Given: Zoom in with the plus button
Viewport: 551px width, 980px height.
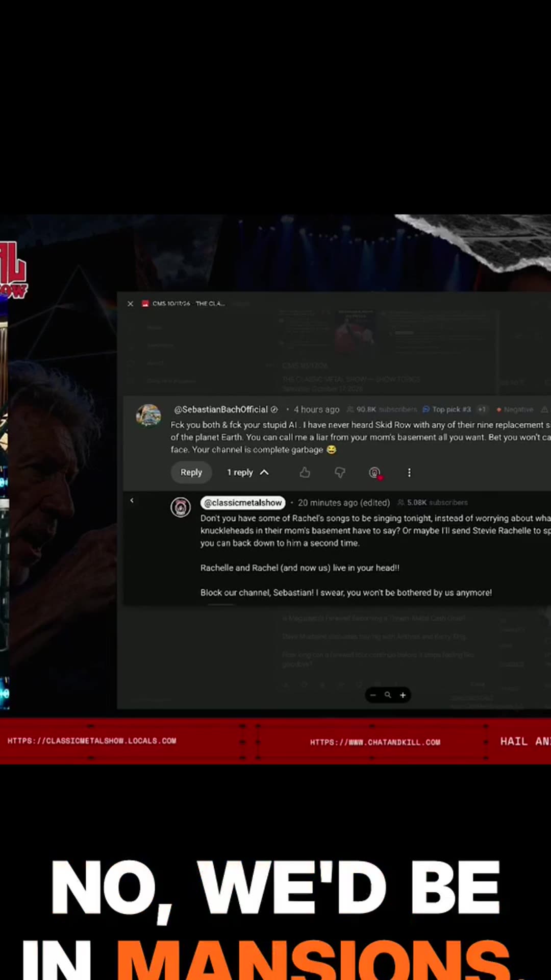Looking at the screenshot, I should pos(403,695).
